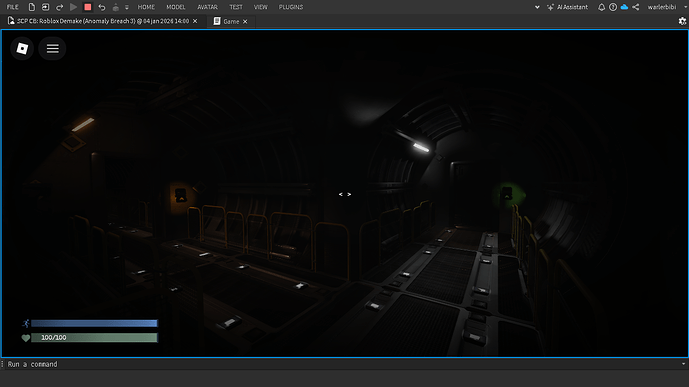Open the warlerbibi account dropdown
The image size is (689, 387).
(666, 7)
